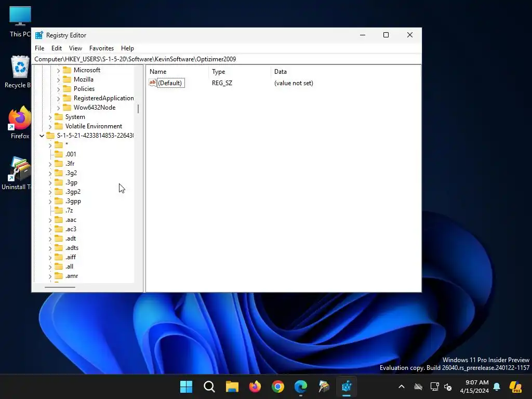Select the (Default) value name
Screen dimensions: 532x399
170,83
